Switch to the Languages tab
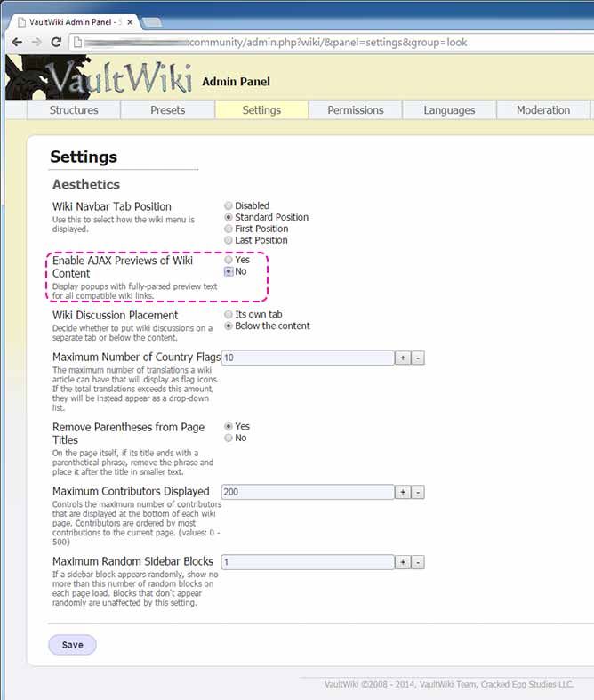 pos(449,109)
